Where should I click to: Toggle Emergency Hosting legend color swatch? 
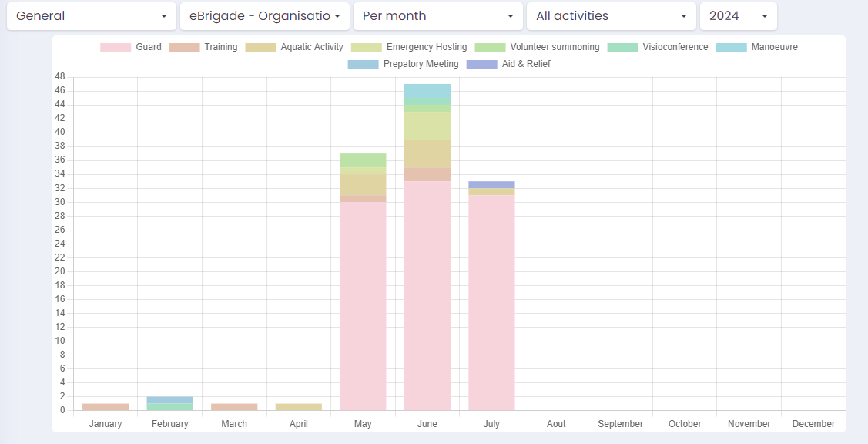coord(367,48)
